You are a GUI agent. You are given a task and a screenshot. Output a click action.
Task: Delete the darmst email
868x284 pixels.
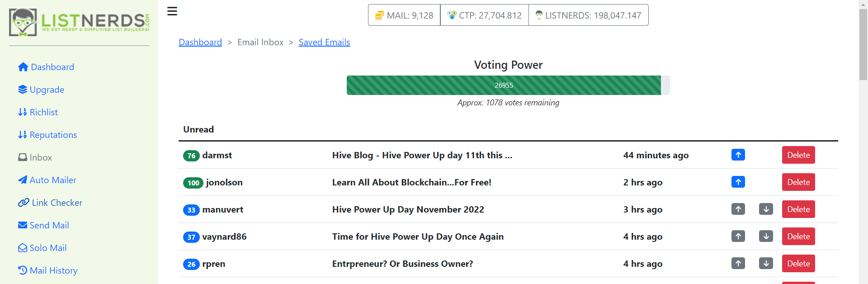click(x=798, y=155)
